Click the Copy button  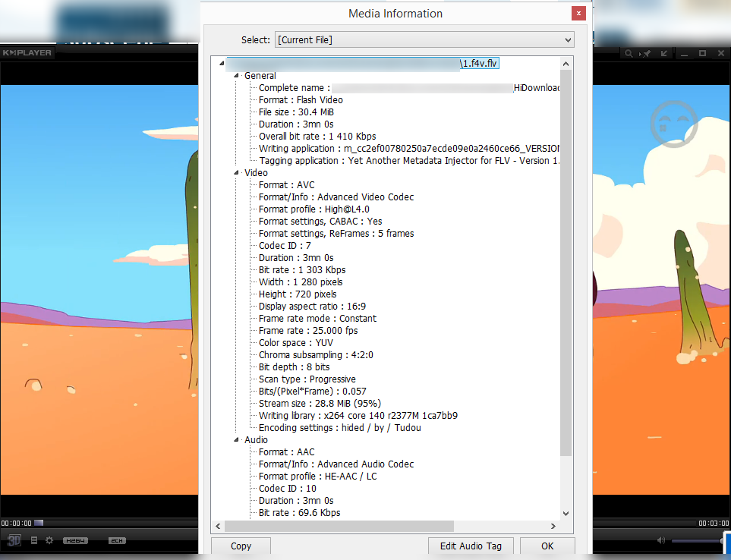[241, 546]
